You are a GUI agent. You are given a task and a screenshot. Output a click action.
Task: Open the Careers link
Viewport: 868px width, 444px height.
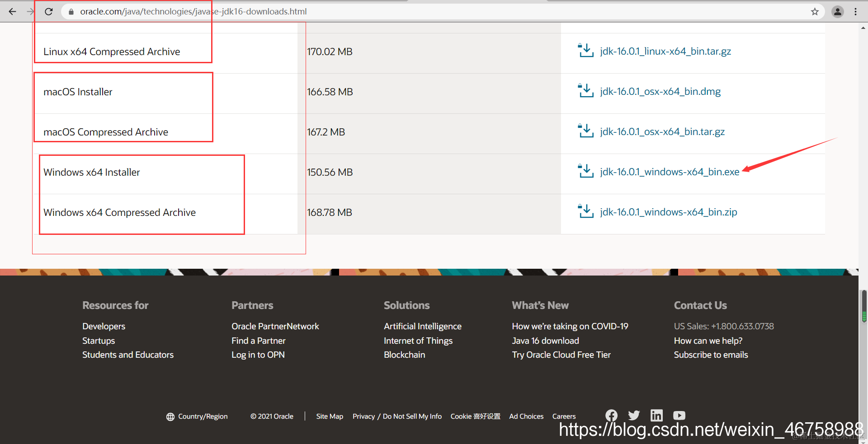tap(564, 416)
